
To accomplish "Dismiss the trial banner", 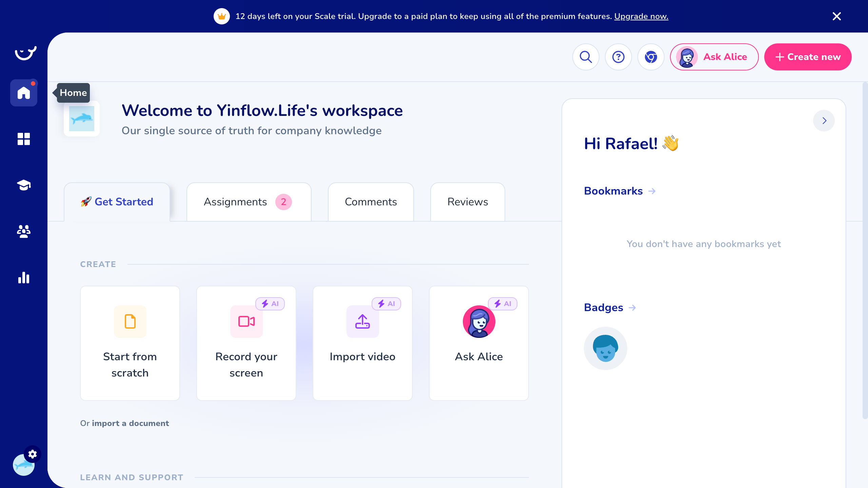I will [836, 16].
